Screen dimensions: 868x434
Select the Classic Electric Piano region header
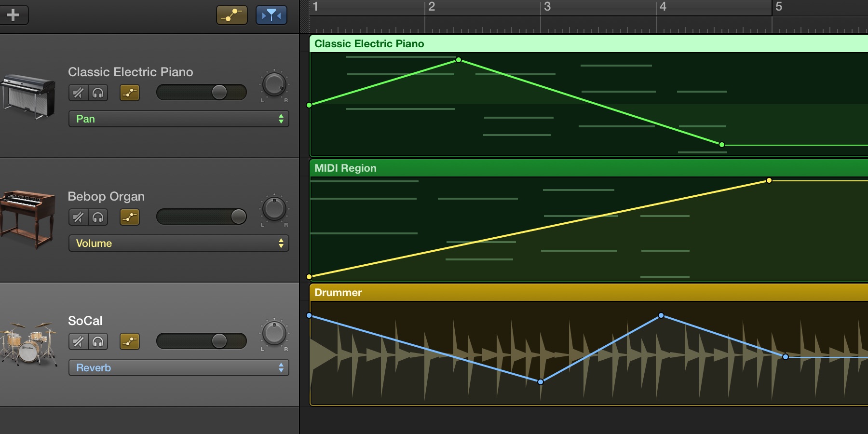(588, 43)
